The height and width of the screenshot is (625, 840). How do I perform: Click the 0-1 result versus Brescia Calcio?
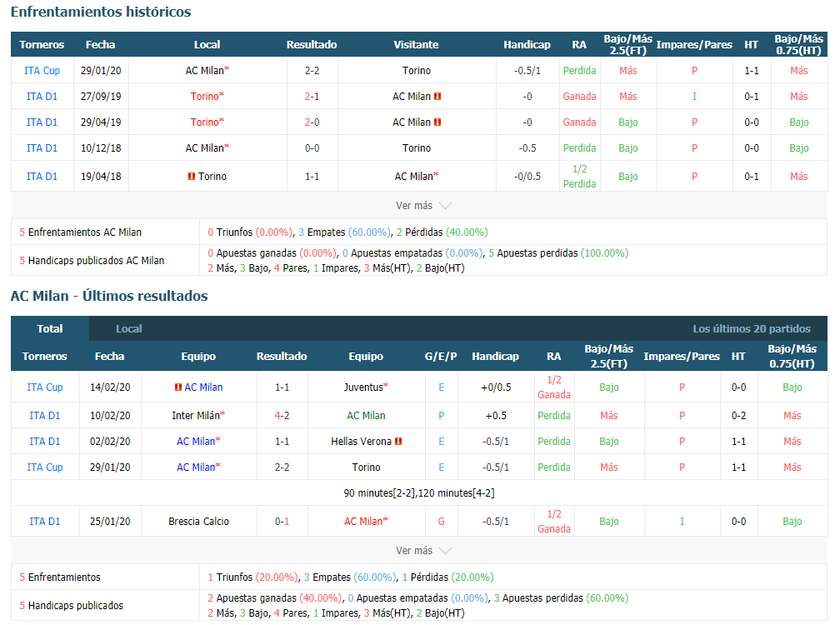click(x=282, y=521)
